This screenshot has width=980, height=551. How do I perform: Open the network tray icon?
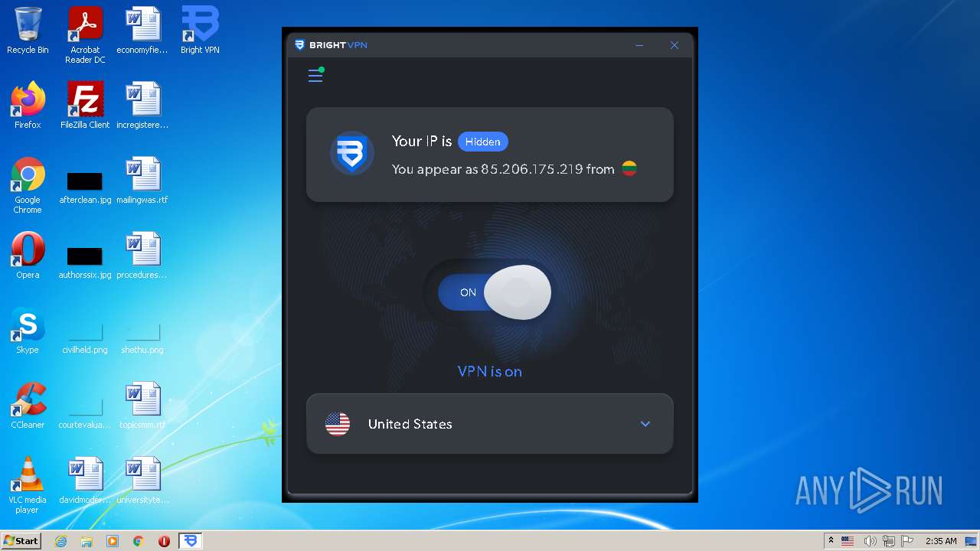(888, 541)
